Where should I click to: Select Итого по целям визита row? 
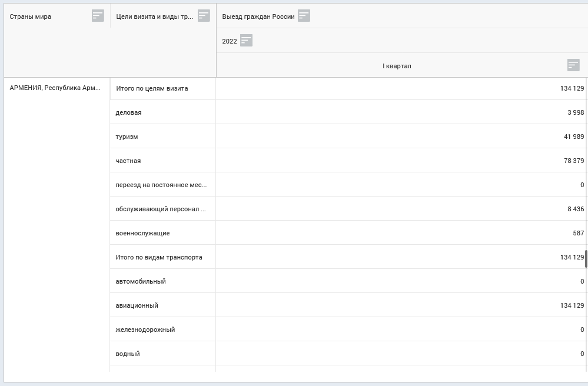152,88
